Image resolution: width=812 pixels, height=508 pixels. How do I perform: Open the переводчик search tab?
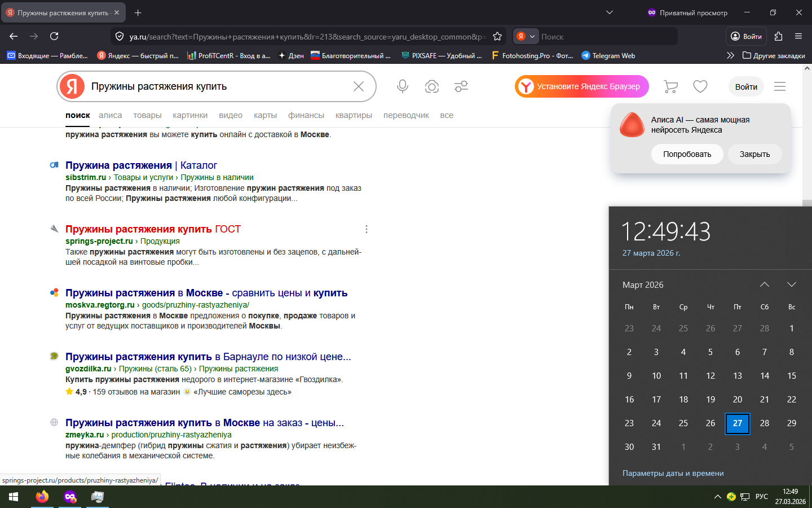pos(406,115)
